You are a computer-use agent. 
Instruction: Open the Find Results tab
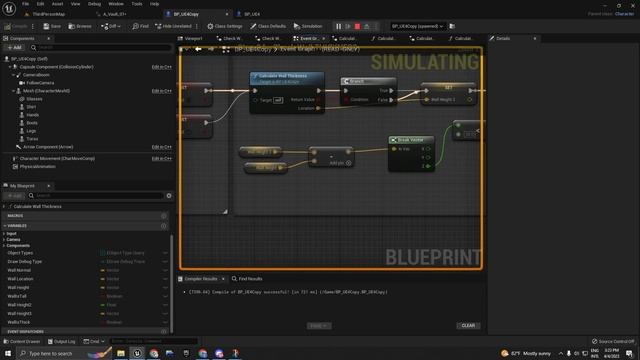247,279
